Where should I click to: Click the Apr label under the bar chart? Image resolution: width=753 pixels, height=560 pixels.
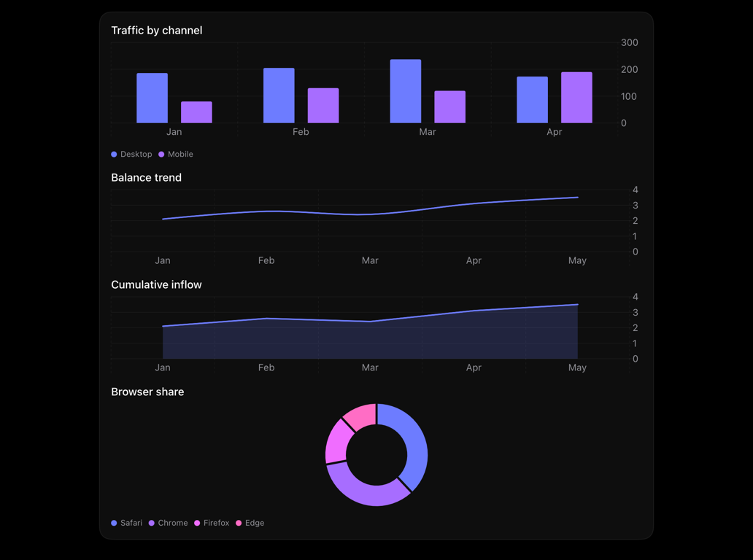tap(555, 131)
